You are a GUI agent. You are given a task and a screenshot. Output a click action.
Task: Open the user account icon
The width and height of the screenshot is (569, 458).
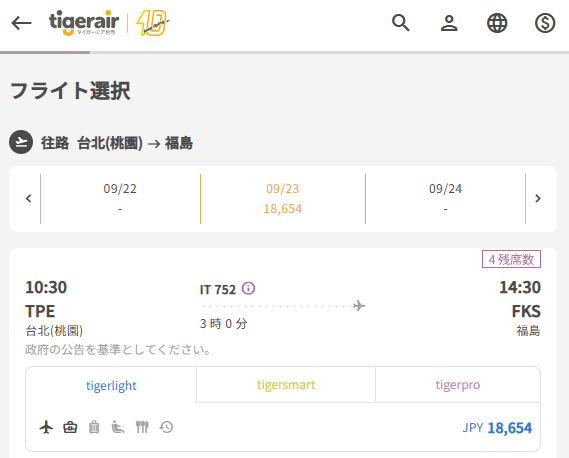pos(449,23)
